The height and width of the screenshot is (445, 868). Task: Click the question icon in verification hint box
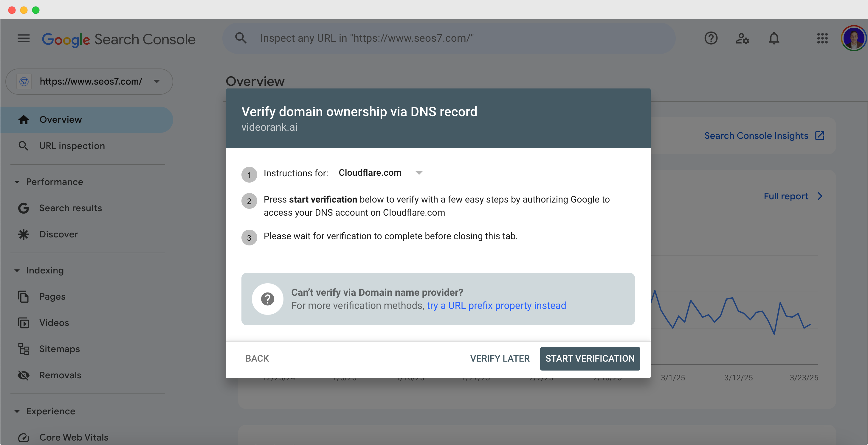(268, 299)
